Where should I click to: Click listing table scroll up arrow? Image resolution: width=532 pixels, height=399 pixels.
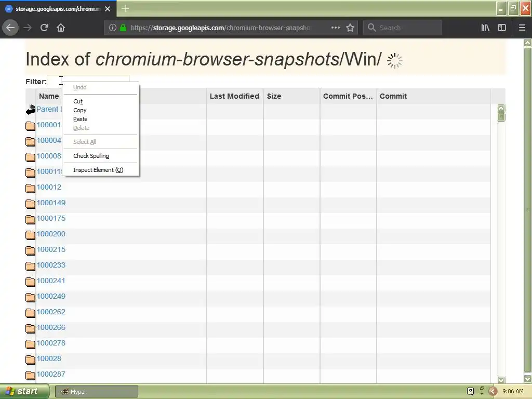click(x=501, y=108)
